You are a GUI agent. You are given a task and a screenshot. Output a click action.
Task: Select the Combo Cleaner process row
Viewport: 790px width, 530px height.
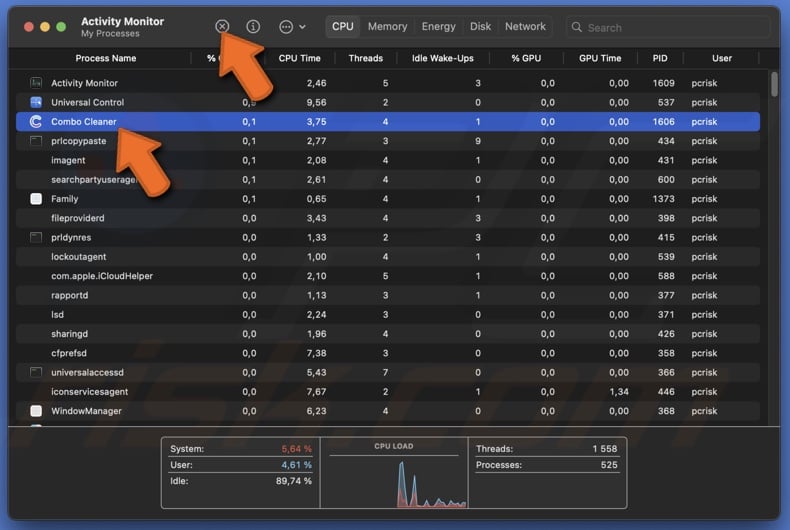[388, 121]
